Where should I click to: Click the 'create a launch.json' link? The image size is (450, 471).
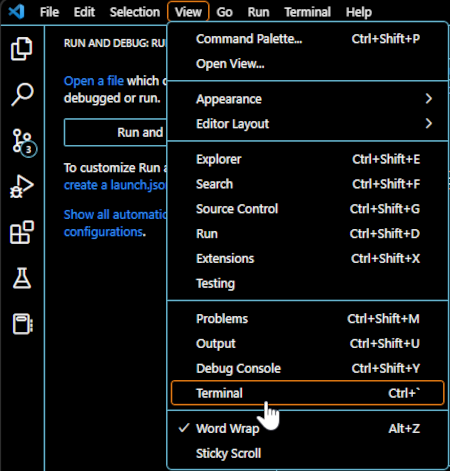pos(115,185)
